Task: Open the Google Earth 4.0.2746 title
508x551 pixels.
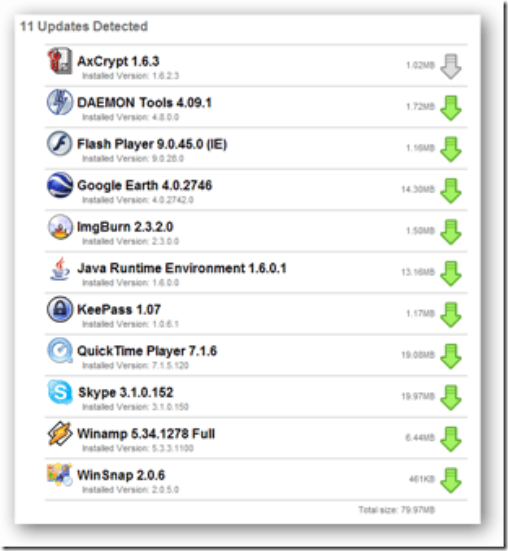Action: coord(144,186)
